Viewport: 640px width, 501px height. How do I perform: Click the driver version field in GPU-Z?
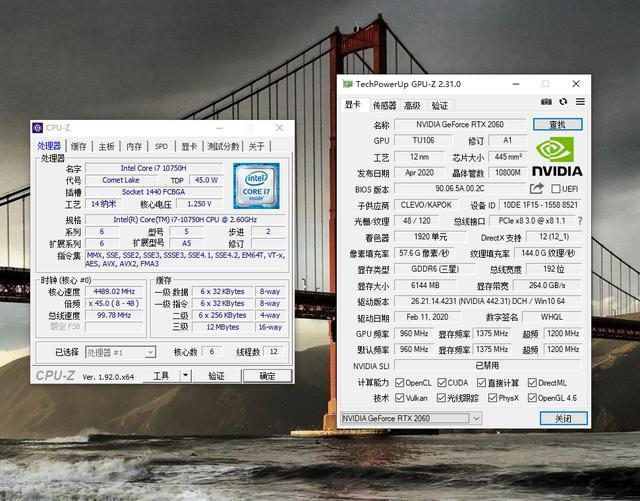[x=488, y=301]
